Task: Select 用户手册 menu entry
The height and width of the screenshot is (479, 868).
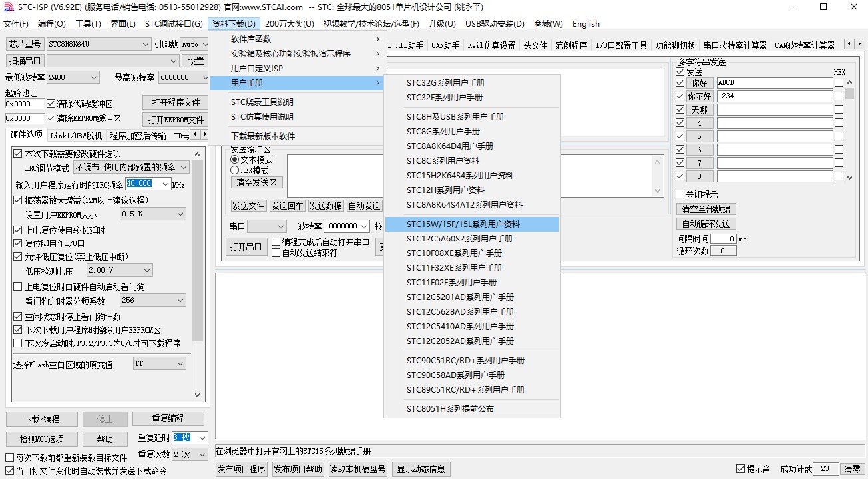Action: (298, 83)
